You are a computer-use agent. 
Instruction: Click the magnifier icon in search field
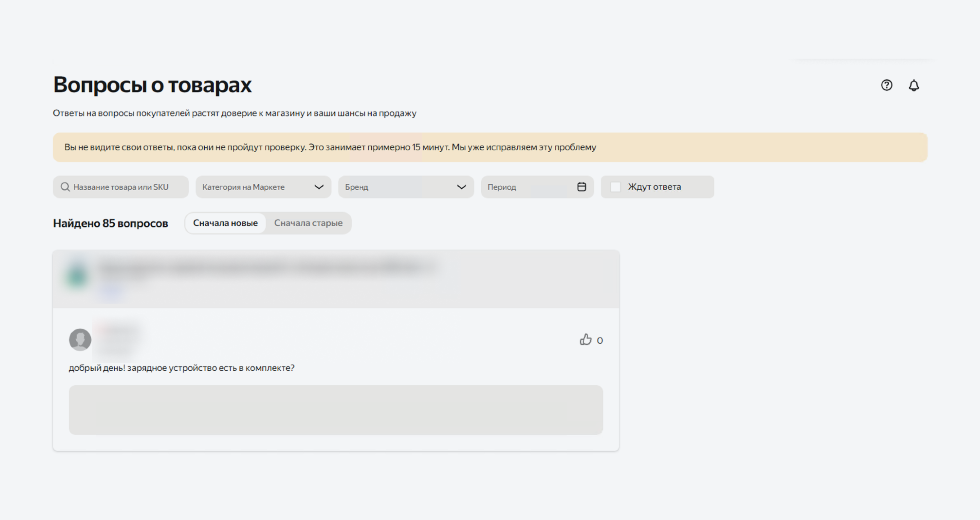[65, 187]
